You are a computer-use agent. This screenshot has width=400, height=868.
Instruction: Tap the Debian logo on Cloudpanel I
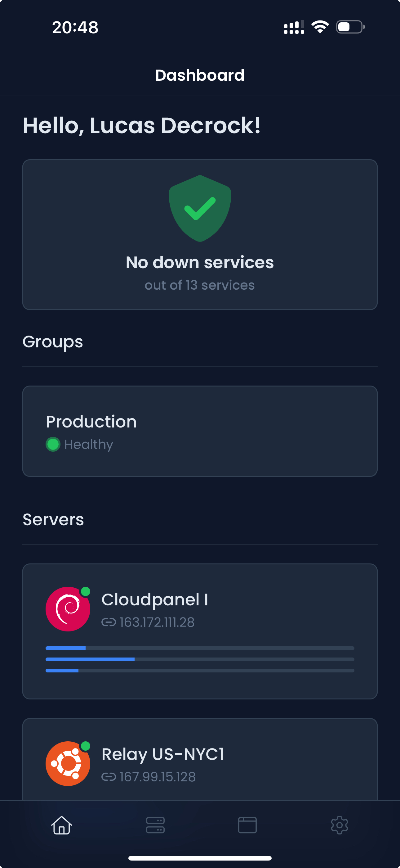click(x=68, y=609)
